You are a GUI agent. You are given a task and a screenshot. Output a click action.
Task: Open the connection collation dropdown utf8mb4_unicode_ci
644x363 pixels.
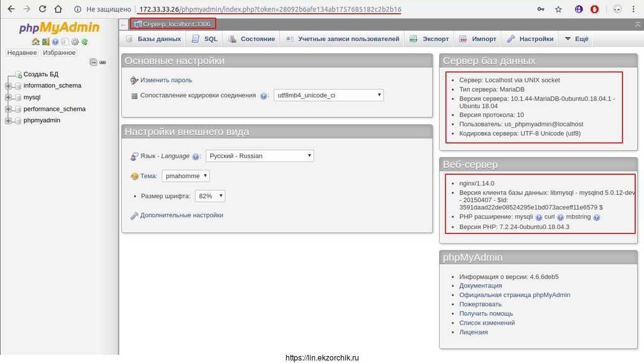328,96
